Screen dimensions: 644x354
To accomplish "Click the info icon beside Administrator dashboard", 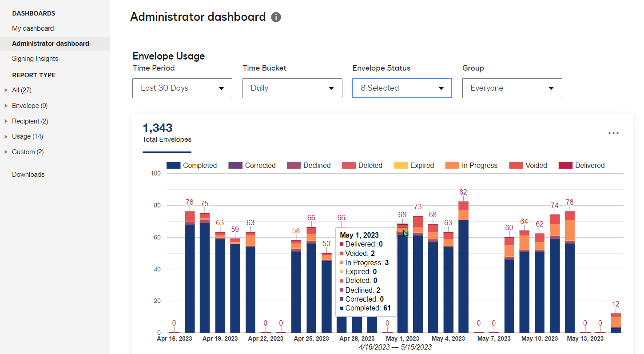I will (275, 17).
